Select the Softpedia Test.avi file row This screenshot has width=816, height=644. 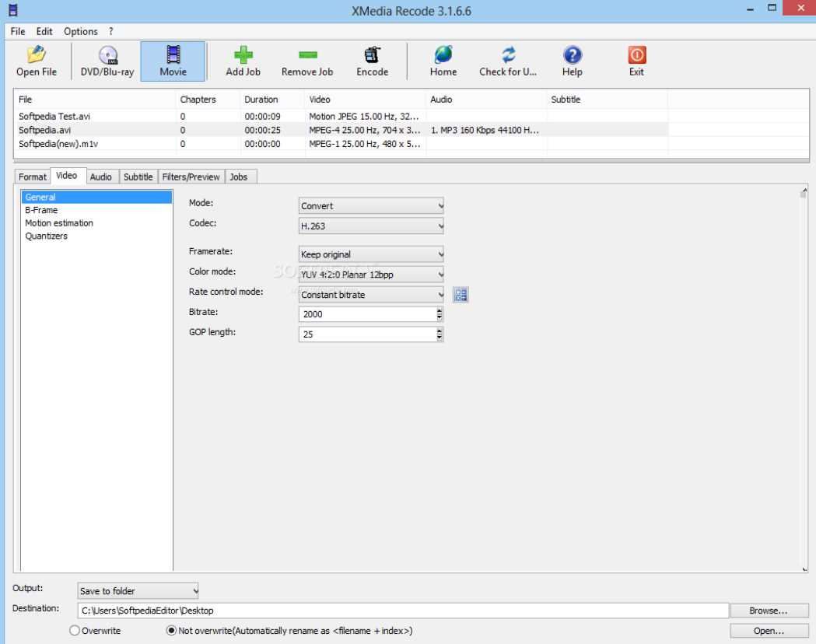[341, 116]
